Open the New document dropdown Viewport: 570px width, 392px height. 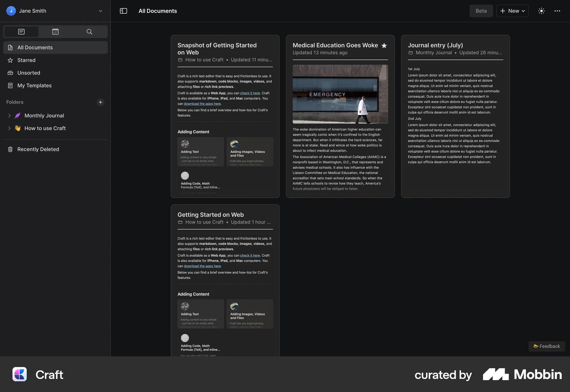(512, 11)
